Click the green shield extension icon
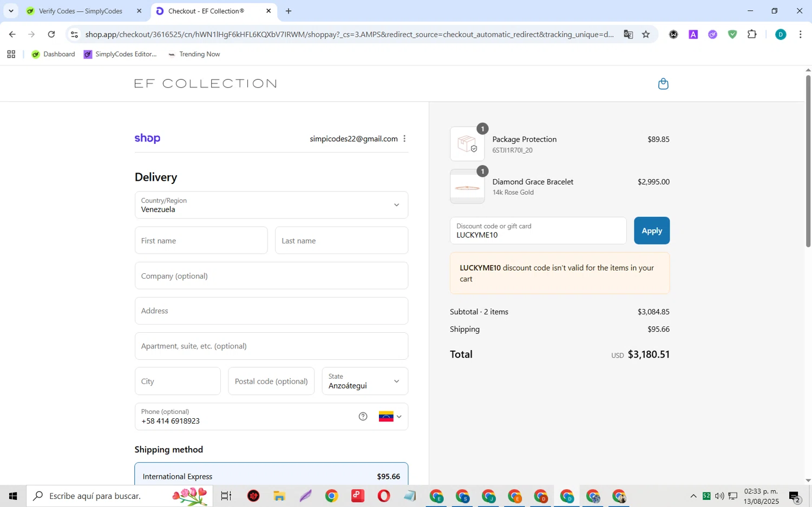Image resolution: width=812 pixels, height=507 pixels. [732, 35]
